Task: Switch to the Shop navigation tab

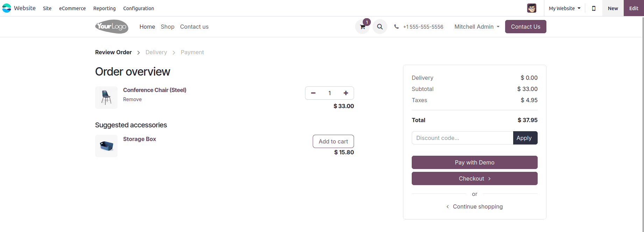Action: click(167, 27)
